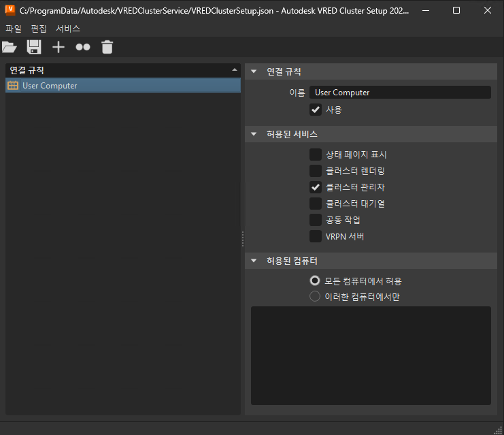Enable 상태 페이지 표시 checkbox
Image resolution: width=504 pixels, height=435 pixels.
pos(316,155)
